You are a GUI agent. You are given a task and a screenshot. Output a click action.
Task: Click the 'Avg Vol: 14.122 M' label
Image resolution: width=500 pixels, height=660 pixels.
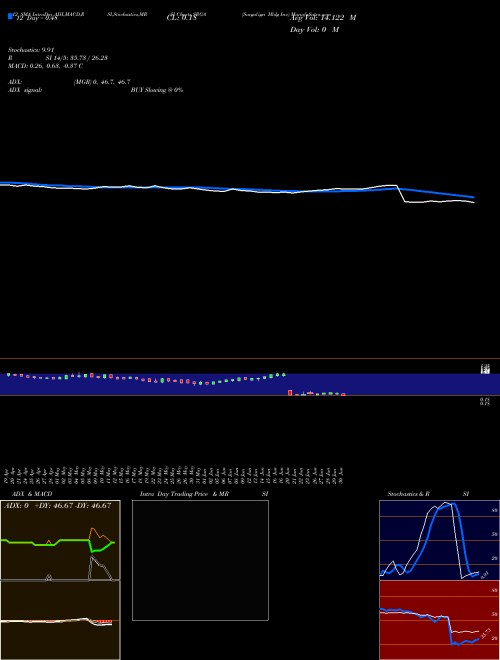[x=323, y=18]
